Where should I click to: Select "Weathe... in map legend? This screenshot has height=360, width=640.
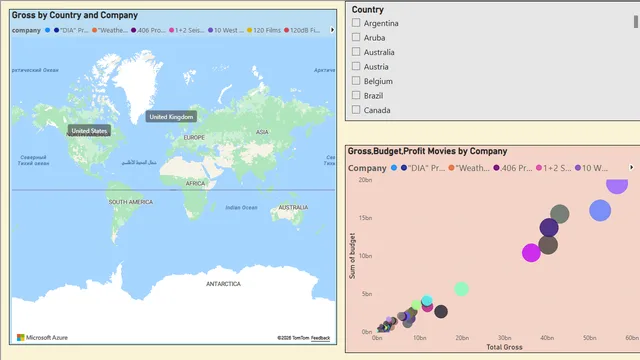(110, 30)
